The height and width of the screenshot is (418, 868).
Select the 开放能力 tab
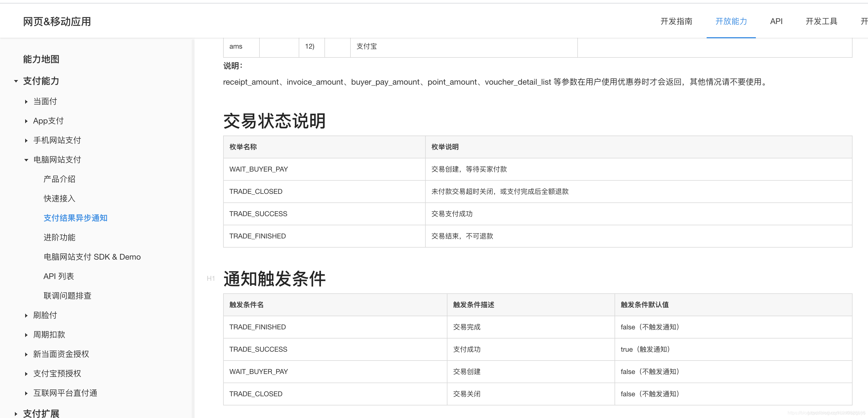(x=731, y=21)
